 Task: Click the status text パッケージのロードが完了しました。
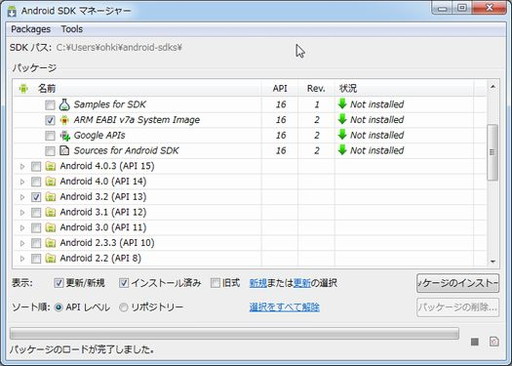tap(82, 350)
